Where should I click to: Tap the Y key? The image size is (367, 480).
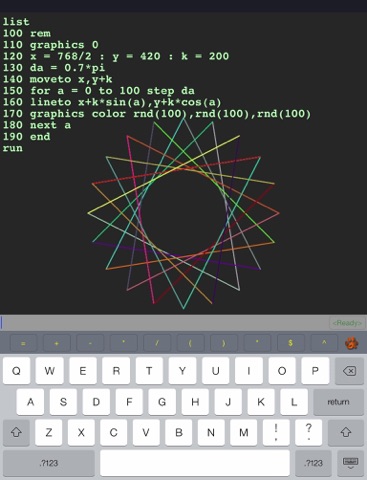pyautogui.click(x=182, y=371)
